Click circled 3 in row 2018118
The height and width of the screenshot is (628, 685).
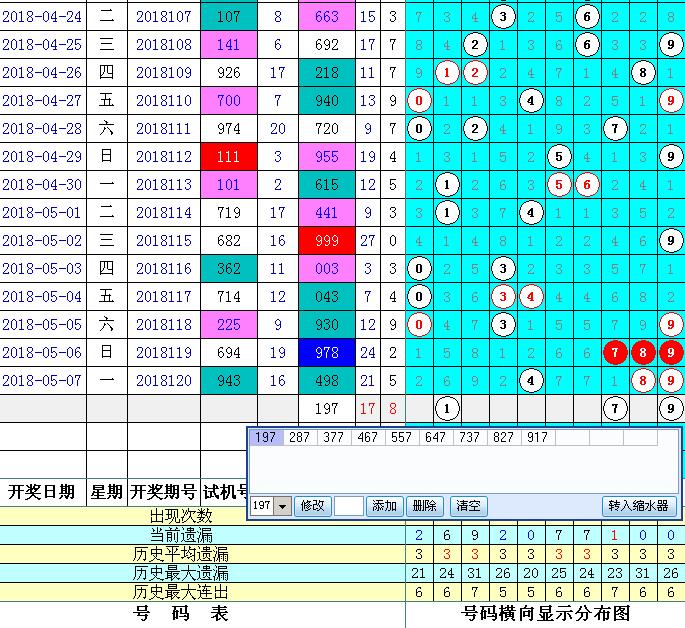(x=503, y=324)
